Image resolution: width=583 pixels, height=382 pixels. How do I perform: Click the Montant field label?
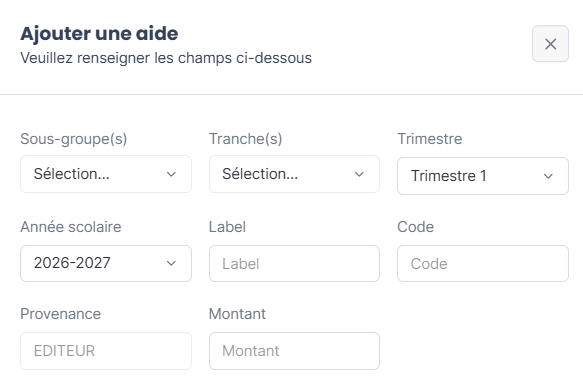click(237, 314)
